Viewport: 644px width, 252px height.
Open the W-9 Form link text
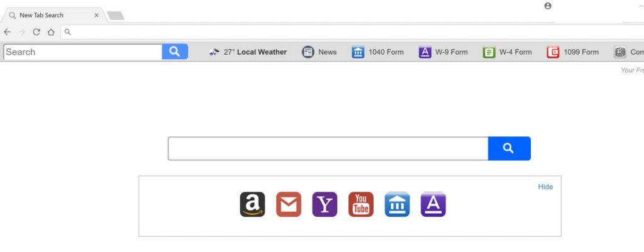452,52
